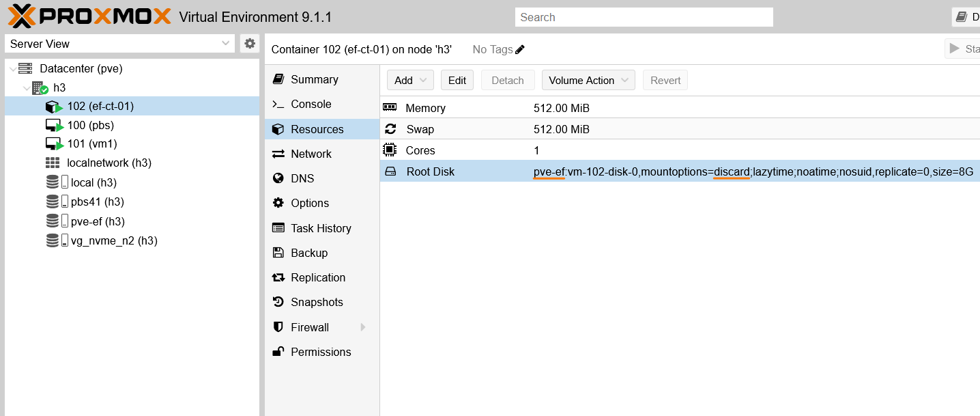Click the Detach button
980x416 pixels.
point(508,80)
